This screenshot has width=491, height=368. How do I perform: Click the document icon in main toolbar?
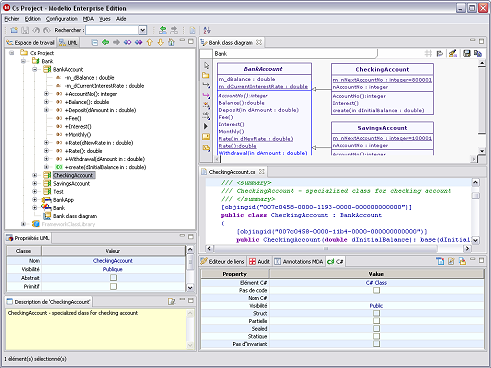[x=192, y=30]
